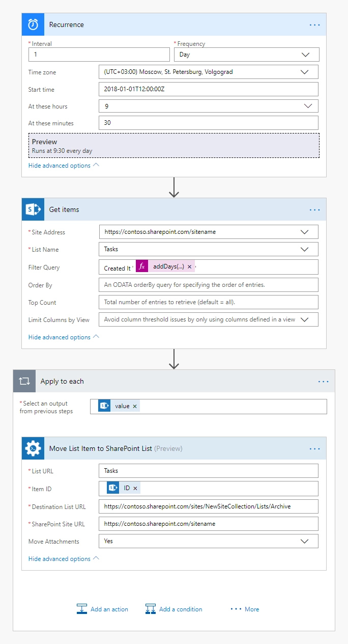This screenshot has width=348, height=644.
Task: Open the At these hours dropdown
Action: point(209,106)
